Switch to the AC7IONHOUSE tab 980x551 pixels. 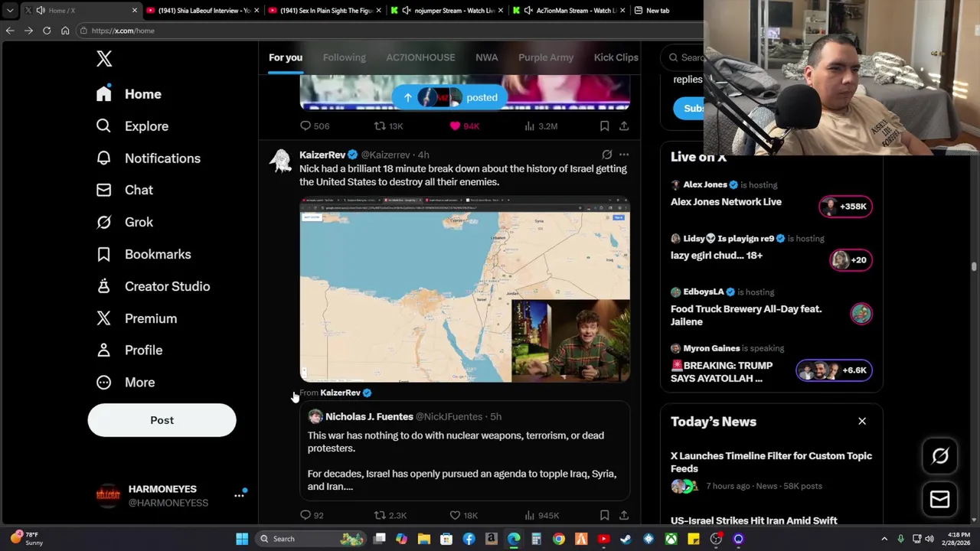click(420, 57)
